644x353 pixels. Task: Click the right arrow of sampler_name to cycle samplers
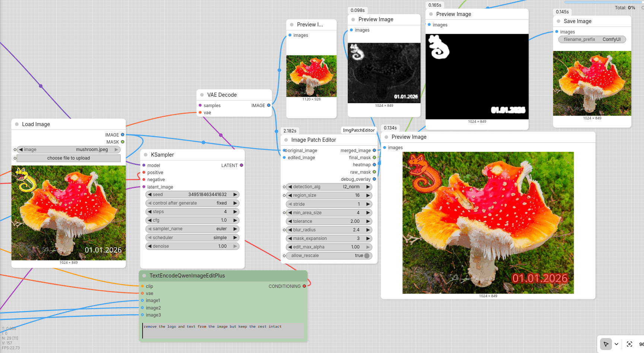(235, 229)
